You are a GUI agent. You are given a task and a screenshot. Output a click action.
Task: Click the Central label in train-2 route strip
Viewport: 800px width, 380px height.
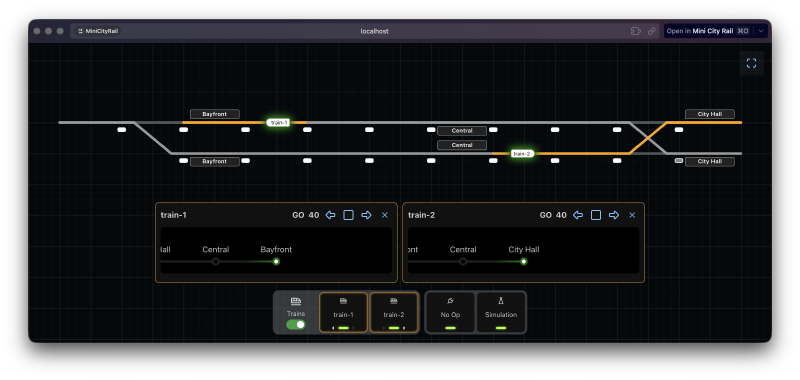[x=463, y=249]
